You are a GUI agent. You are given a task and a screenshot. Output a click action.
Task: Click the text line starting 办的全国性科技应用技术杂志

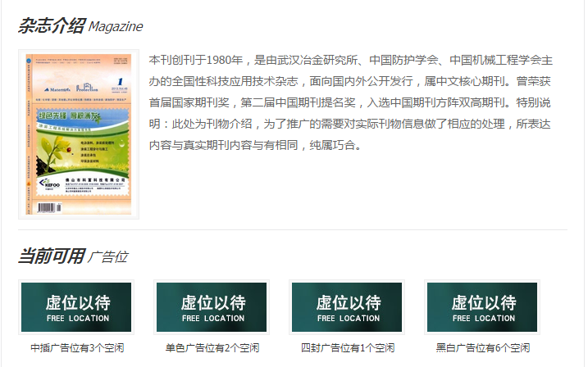(x=349, y=81)
